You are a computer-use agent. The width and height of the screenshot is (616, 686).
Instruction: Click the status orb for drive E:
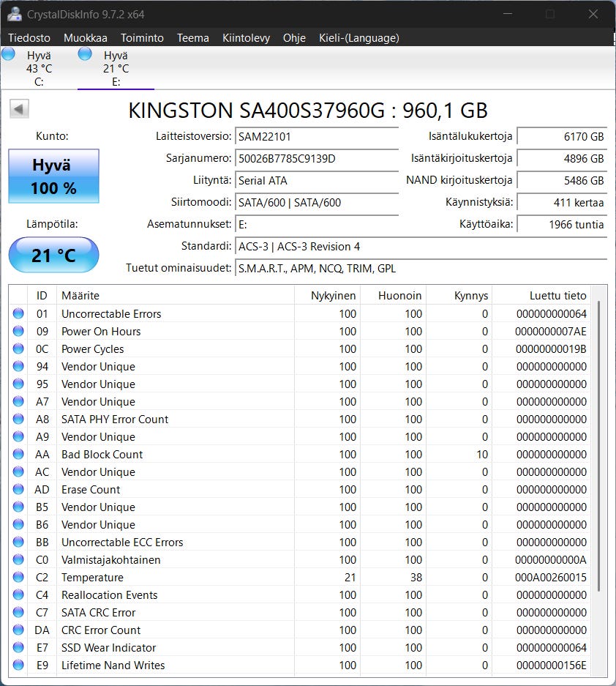pos(85,54)
